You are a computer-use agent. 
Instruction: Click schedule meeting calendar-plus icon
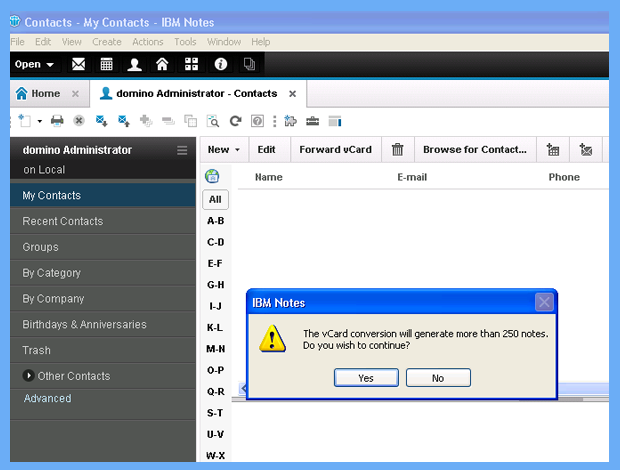click(553, 149)
